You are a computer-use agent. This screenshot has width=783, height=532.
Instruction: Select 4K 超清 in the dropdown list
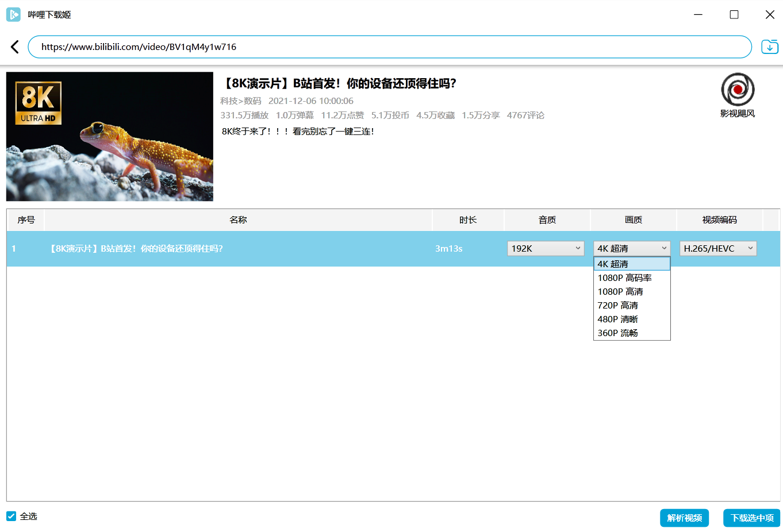[632, 264]
